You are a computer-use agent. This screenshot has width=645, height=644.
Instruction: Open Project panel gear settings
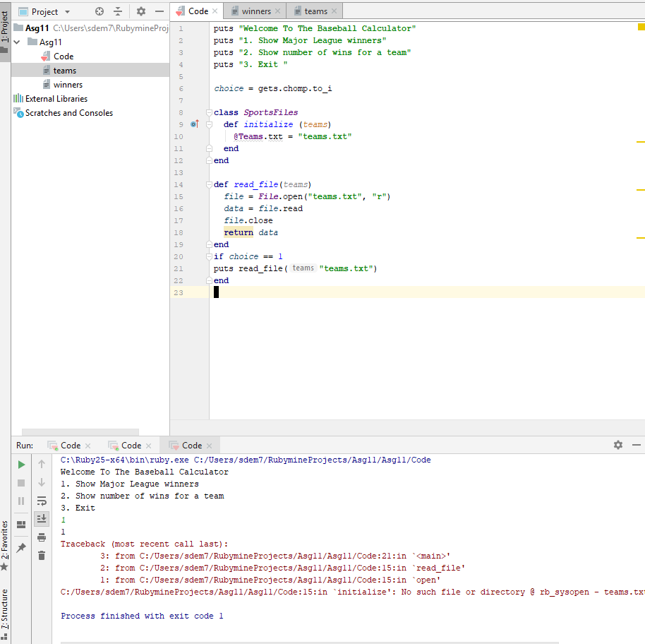140,11
